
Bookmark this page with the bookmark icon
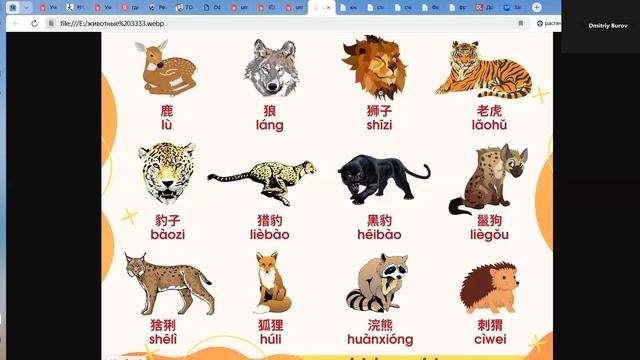click(520, 24)
